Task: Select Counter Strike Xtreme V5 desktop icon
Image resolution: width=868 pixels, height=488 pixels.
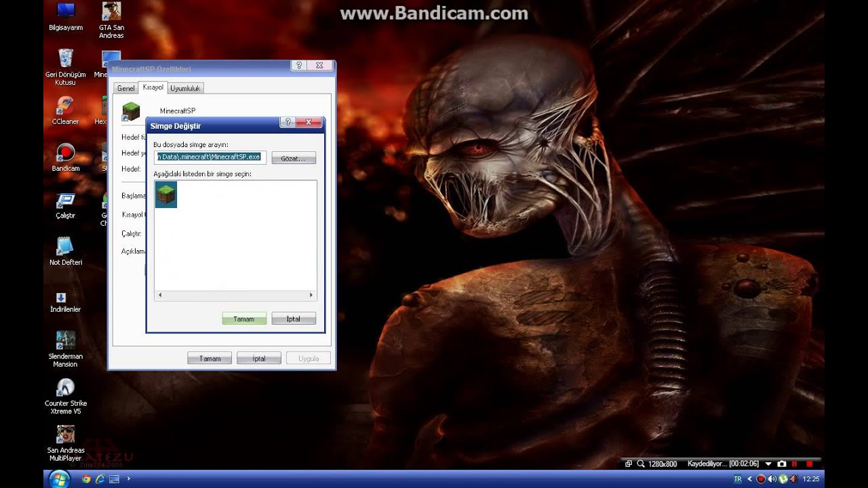Action: click(x=66, y=396)
